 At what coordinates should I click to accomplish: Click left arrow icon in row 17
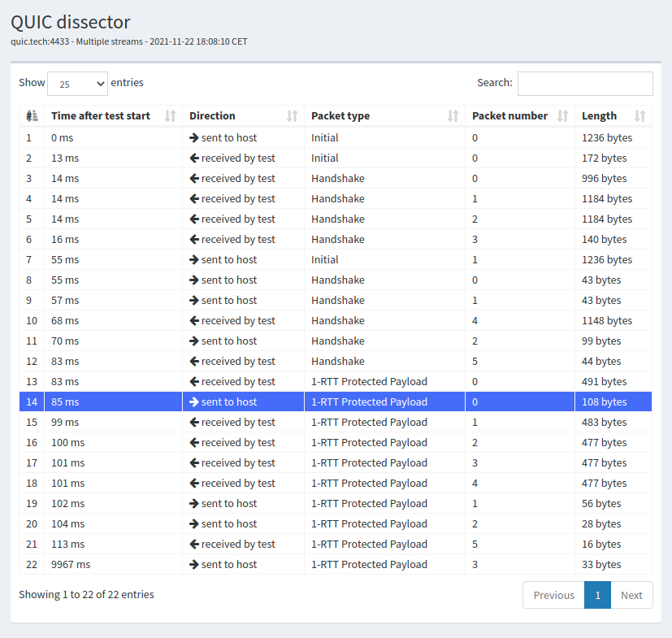coord(194,463)
